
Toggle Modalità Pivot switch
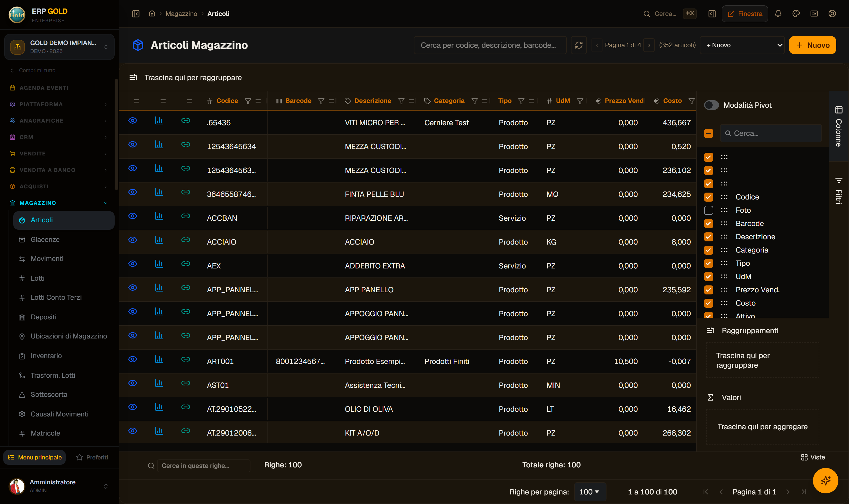click(711, 105)
